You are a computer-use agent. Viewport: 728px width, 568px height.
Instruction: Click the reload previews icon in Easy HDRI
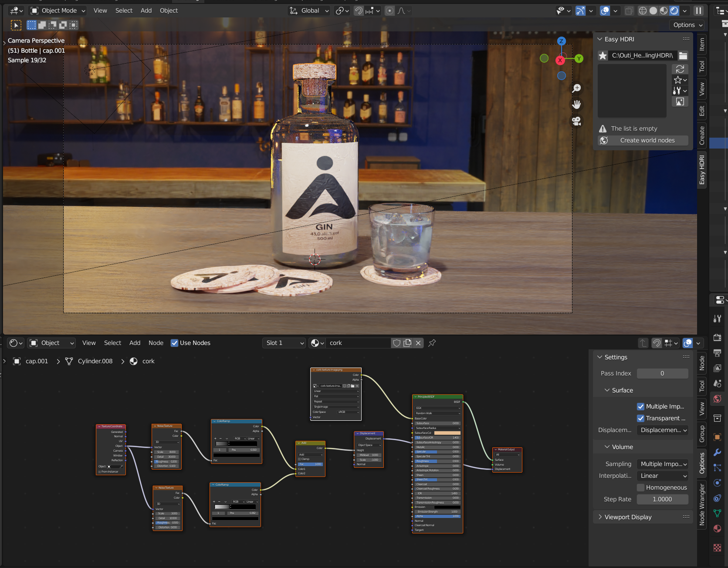point(680,69)
